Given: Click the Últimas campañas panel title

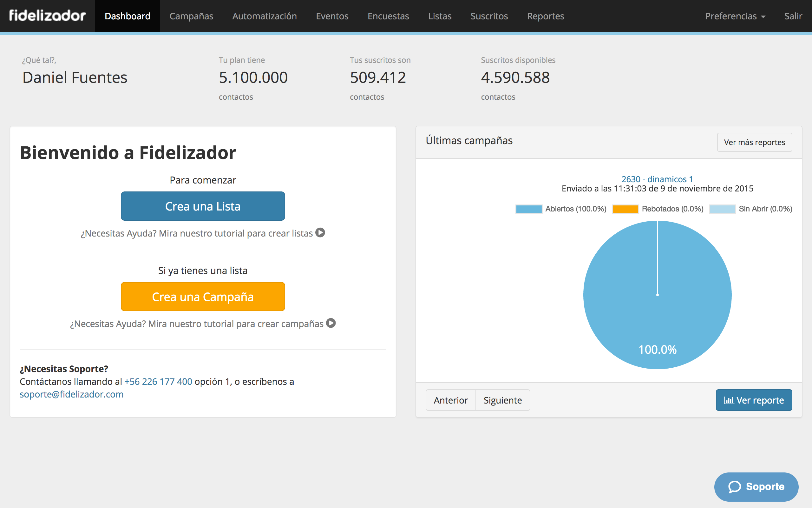Looking at the screenshot, I should [469, 140].
